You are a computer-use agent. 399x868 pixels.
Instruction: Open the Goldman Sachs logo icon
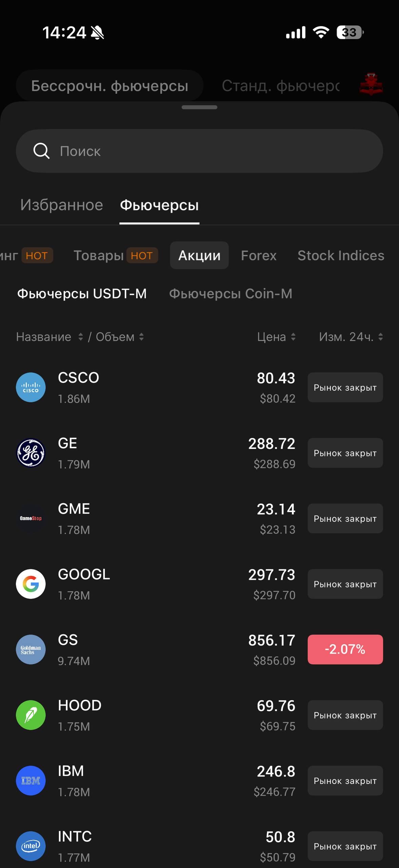coord(31,649)
